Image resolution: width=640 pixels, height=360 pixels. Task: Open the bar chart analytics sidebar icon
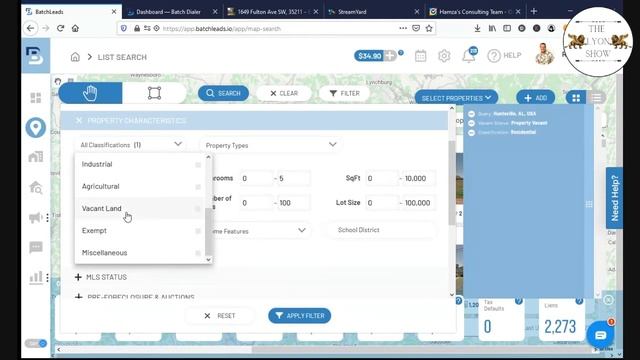coord(36,277)
